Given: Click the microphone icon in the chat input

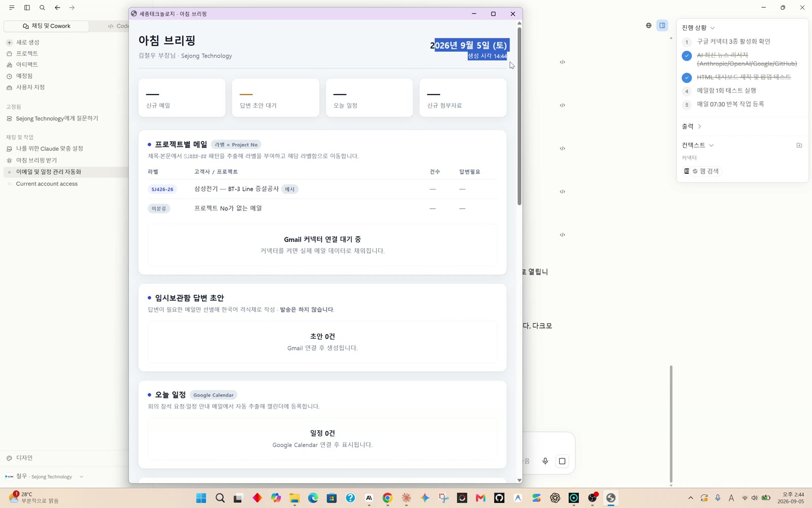Looking at the screenshot, I should coord(545,461).
